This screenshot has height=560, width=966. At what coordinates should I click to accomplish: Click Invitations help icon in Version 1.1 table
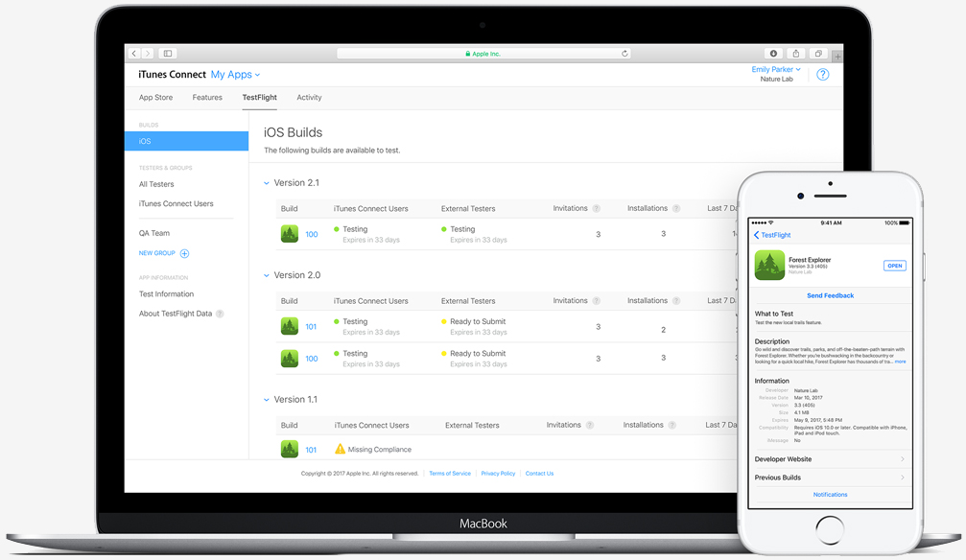pyautogui.click(x=590, y=425)
